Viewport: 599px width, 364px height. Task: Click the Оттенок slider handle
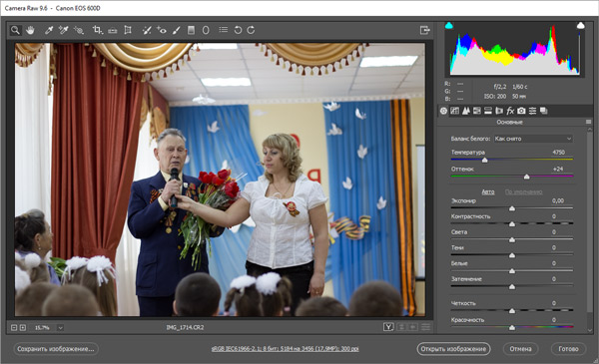[x=526, y=177]
